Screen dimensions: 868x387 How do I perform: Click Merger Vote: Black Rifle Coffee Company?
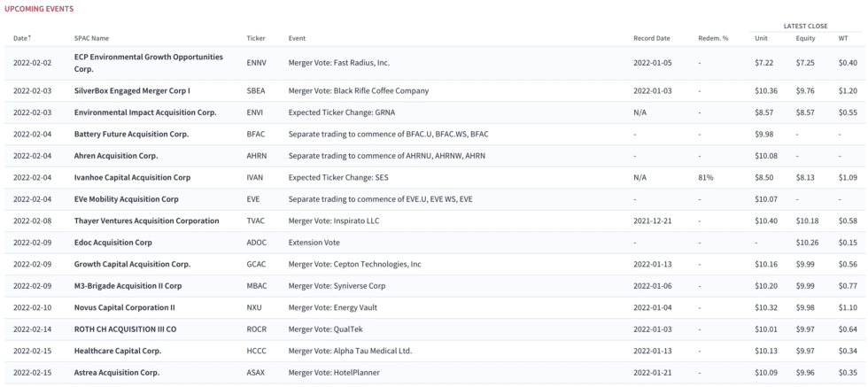pyautogui.click(x=358, y=91)
